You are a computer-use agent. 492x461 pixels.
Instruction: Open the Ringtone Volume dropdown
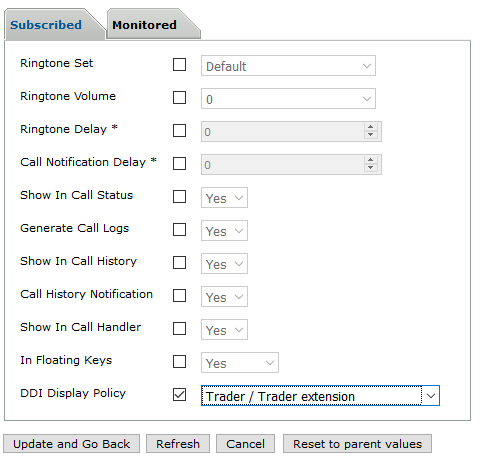(288, 99)
